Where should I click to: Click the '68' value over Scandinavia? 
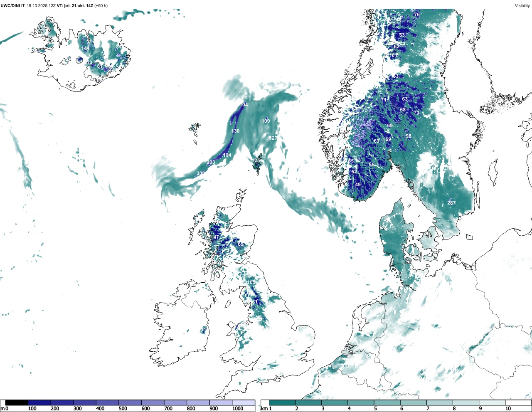403,110
